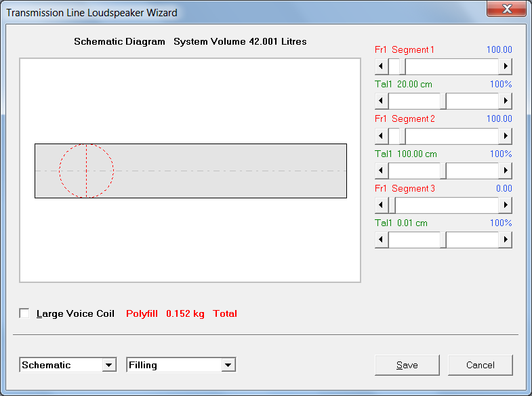Click the Tal1 100.00 cm label
Screen dimensions: 532x396
406,154
